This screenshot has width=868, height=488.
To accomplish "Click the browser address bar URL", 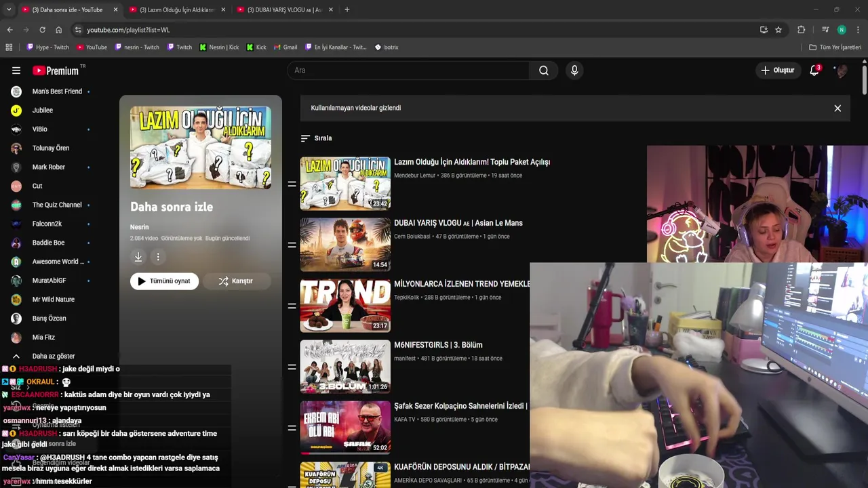I will [128, 30].
